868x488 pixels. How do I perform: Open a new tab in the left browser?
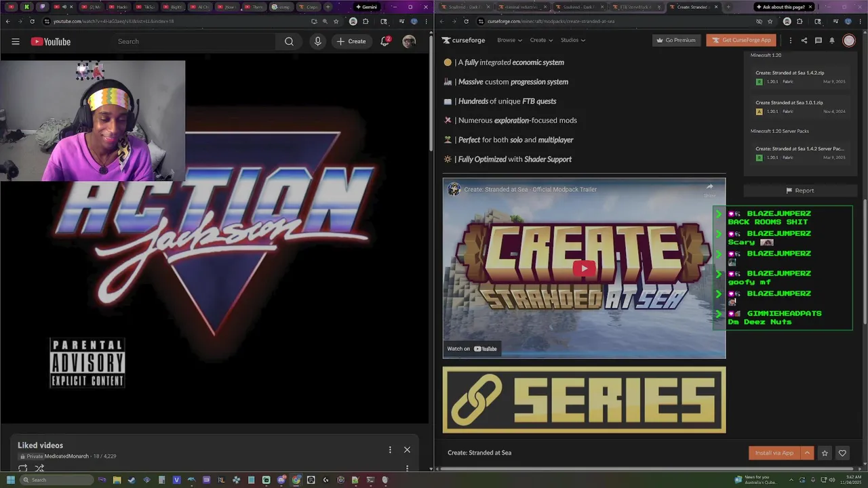328,7
